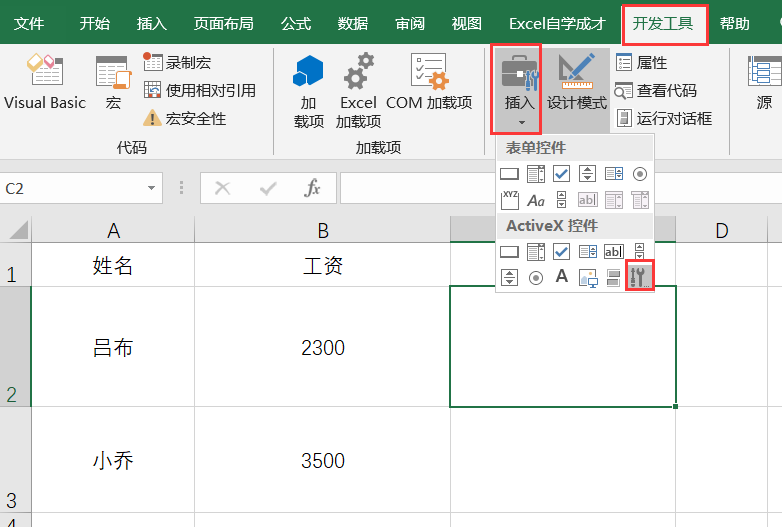
Task: Open the 宏 (Macros) dialog
Action: pos(113,82)
